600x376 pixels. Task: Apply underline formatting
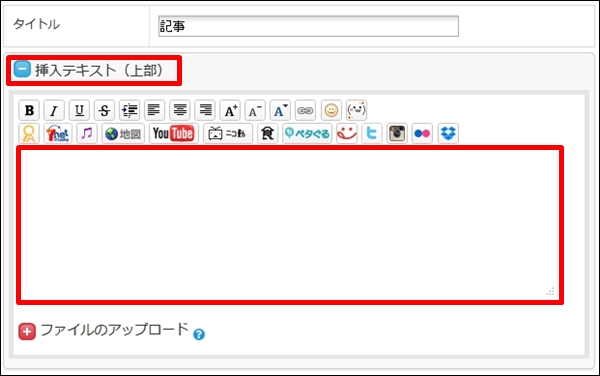[x=79, y=111]
